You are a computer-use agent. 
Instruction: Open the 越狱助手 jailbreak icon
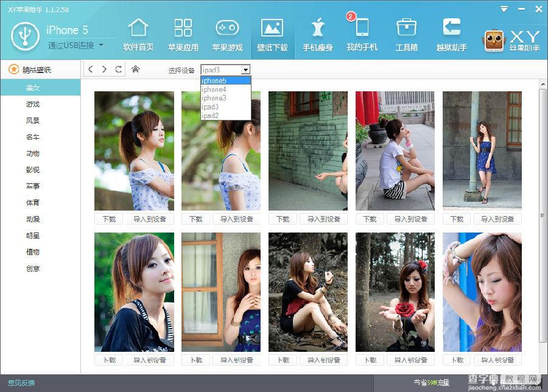tap(451, 27)
